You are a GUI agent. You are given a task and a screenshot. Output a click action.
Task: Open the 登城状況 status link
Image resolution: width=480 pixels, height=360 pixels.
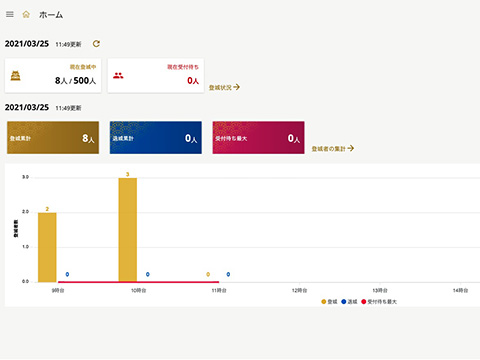click(x=220, y=87)
